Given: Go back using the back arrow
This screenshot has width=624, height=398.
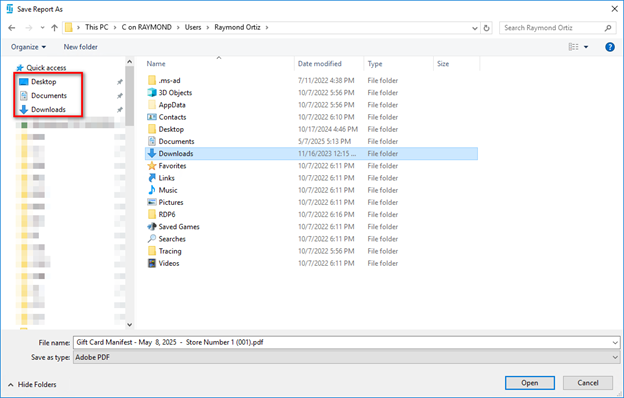Looking at the screenshot, I should click(12, 27).
